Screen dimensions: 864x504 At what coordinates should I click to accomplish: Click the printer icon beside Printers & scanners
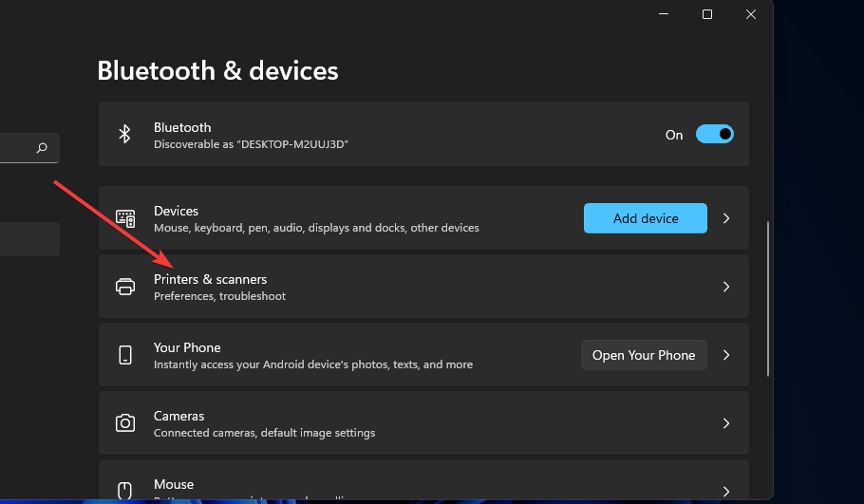(x=125, y=287)
